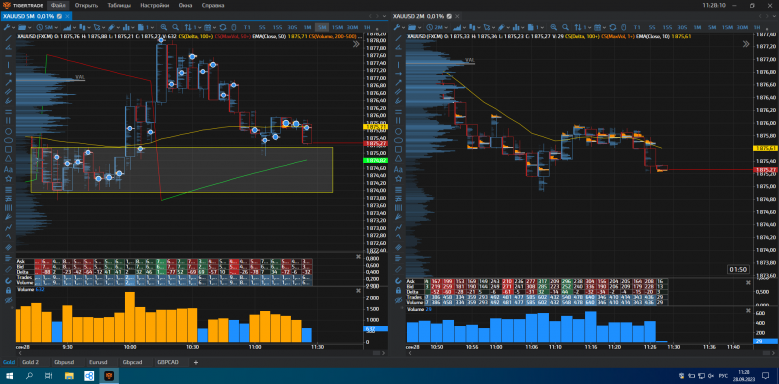
Task: Open the Открыть menu
Action: click(x=86, y=5)
